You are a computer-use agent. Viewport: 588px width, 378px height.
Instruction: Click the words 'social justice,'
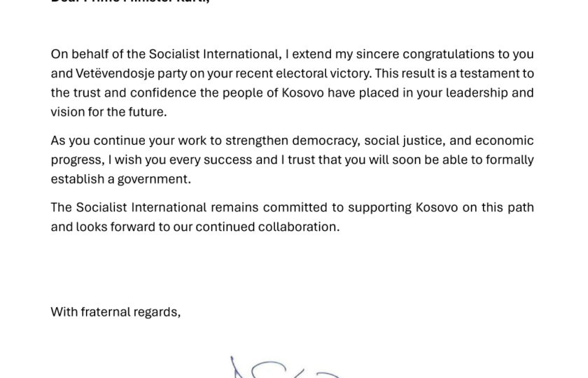[x=405, y=141]
